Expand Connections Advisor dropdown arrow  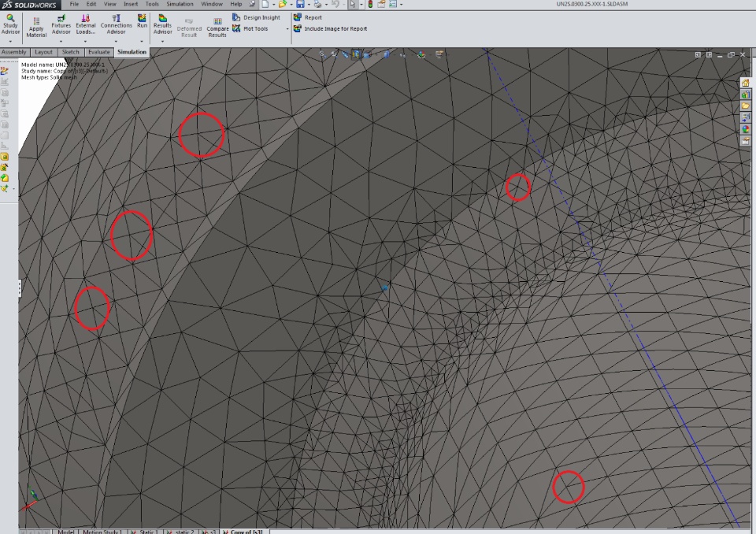click(x=116, y=42)
